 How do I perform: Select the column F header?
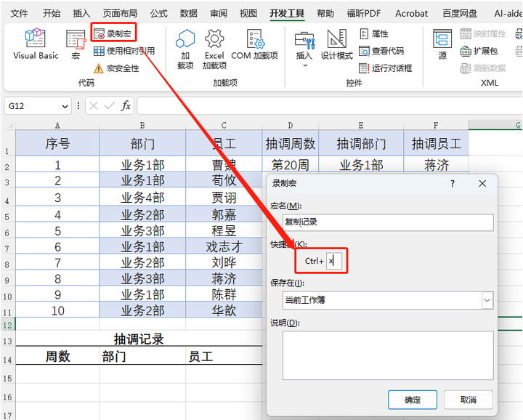[436, 126]
